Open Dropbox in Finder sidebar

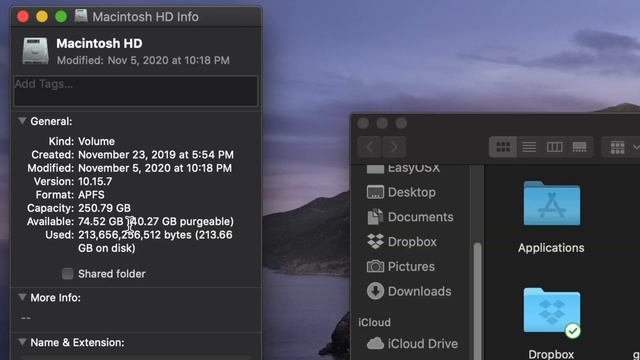tap(402, 242)
